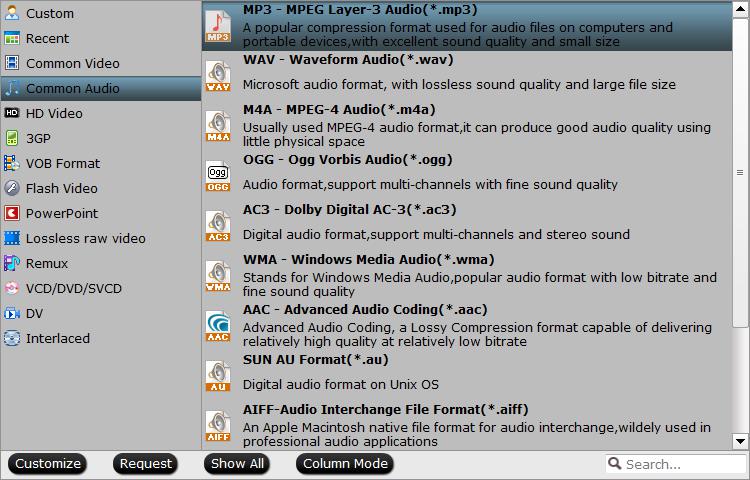Click the VCD/DVD/SVCD disc icon
The height and width of the screenshot is (480, 750).
(12, 288)
